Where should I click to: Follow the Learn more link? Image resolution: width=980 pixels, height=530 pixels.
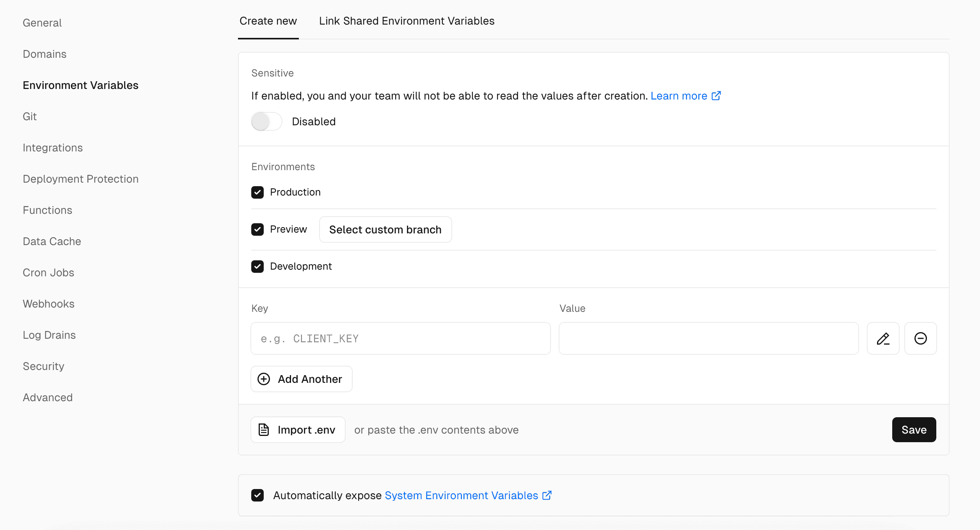click(x=679, y=96)
